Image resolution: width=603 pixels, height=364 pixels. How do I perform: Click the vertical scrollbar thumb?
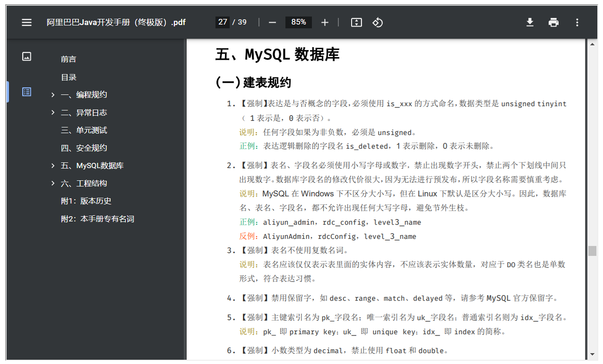click(x=592, y=251)
